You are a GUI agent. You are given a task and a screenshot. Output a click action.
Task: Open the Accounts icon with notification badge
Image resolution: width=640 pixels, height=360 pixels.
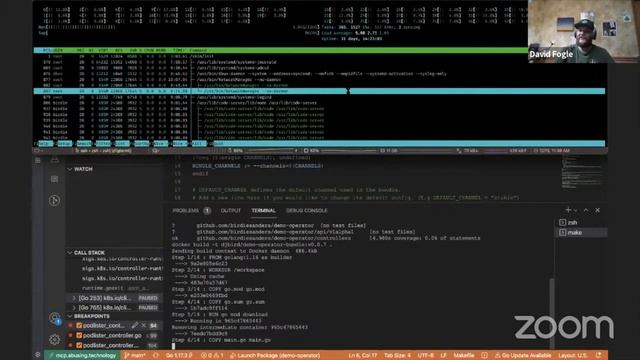[x=55, y=318]
